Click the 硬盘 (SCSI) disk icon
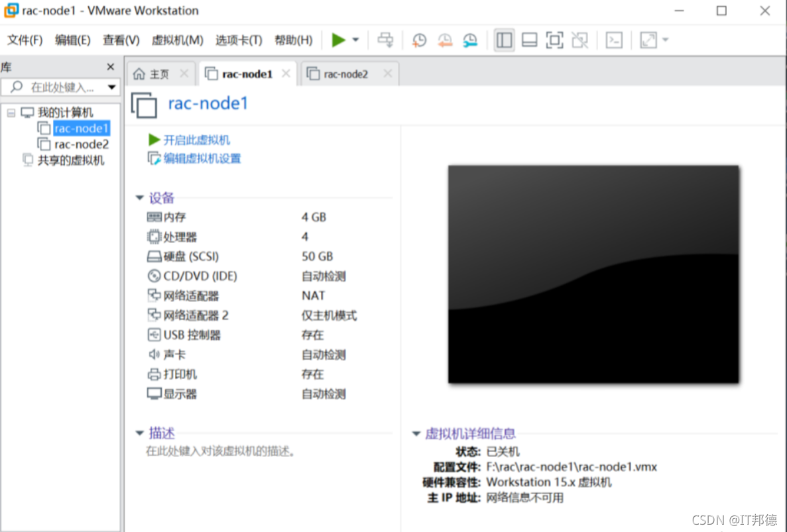The width and height of the screenshot is (787, 532). point(154,256)
